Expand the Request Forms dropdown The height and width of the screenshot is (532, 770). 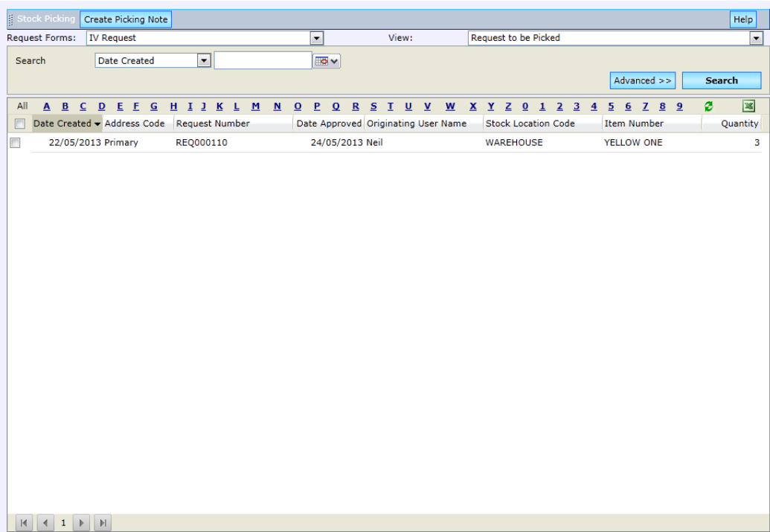[316, 38]
